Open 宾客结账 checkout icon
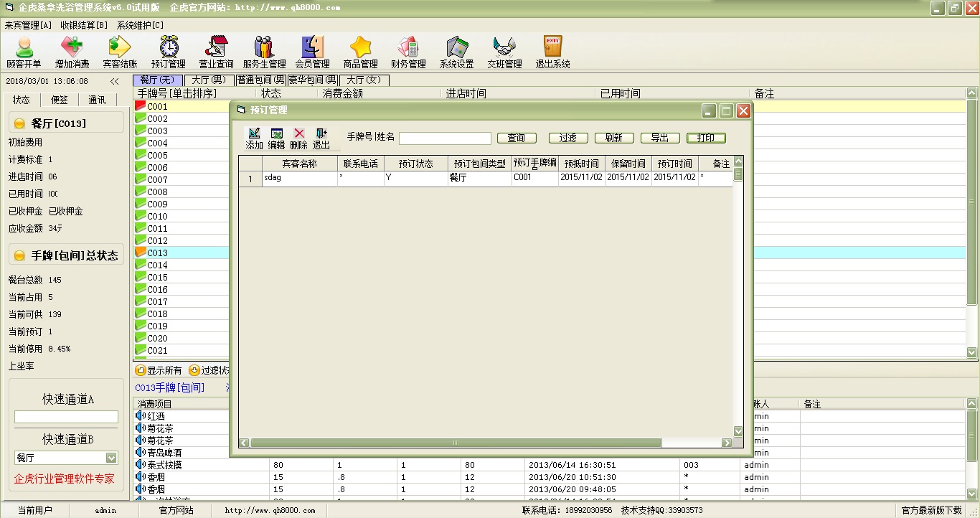The height and width of the screenshot is (518, 980). pos(120,52)
